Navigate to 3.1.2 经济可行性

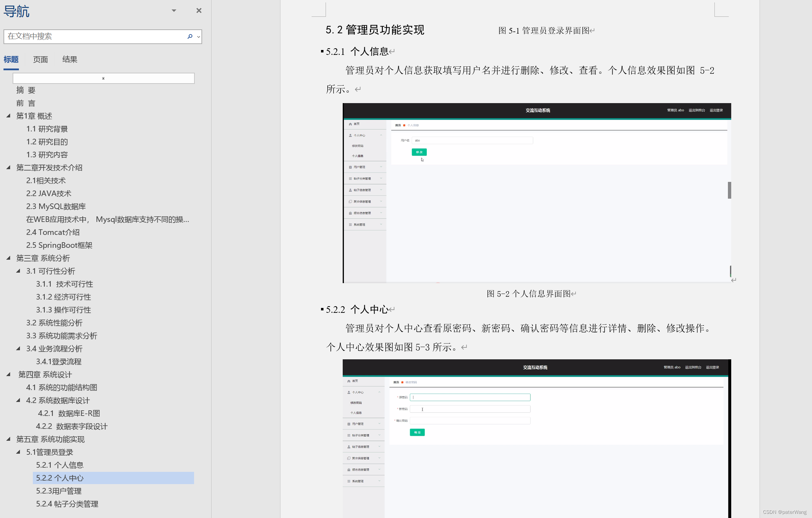coord(63,297)
